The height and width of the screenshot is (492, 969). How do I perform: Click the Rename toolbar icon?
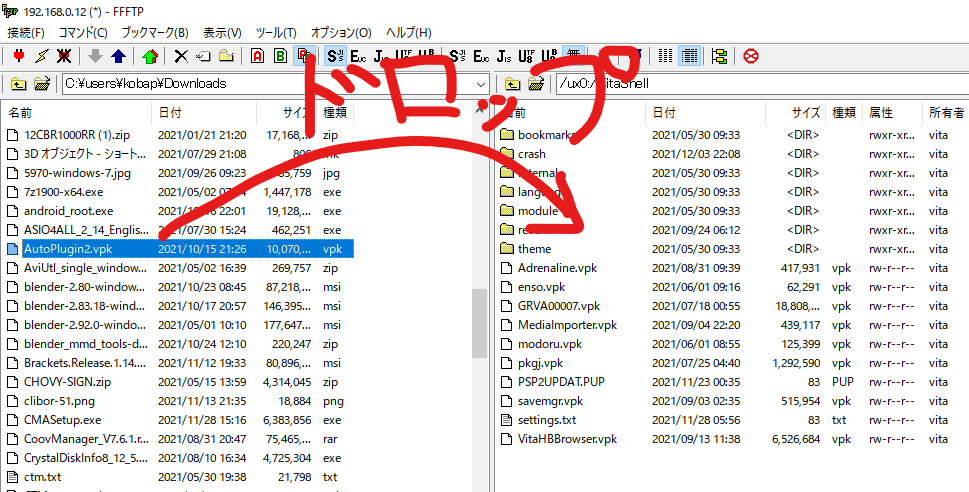pyautogui.click(x=203, y=56)
